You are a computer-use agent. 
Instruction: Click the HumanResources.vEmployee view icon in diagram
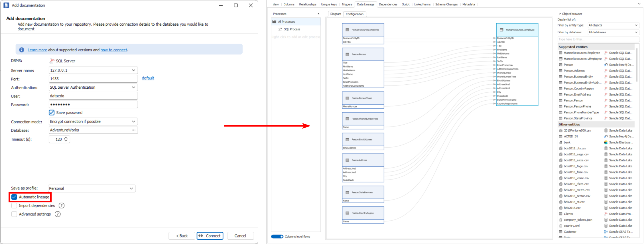501,30
